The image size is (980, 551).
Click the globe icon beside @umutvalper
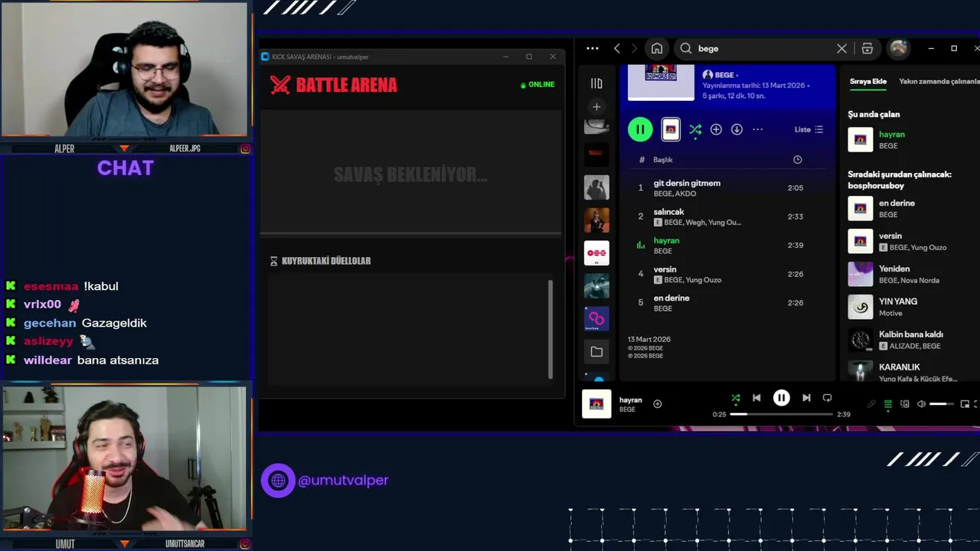[278, 481]
